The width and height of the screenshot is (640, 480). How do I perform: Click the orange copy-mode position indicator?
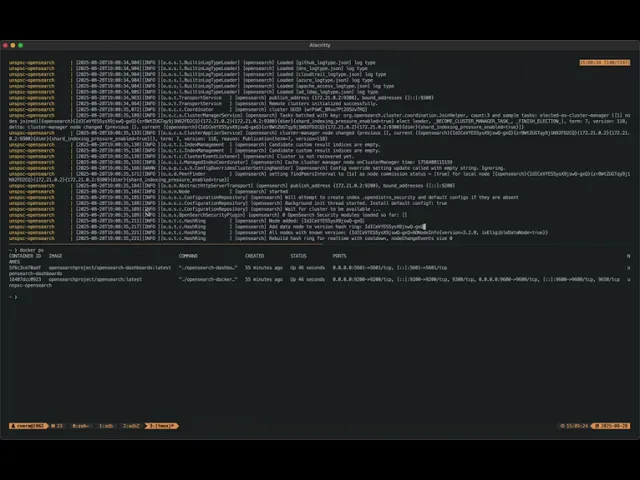click(604, 62)
